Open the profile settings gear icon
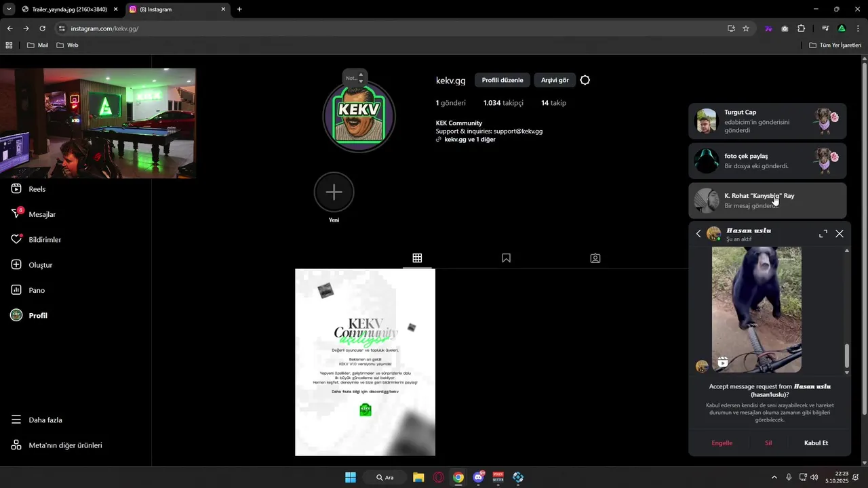868x488 pixels. 585,80
